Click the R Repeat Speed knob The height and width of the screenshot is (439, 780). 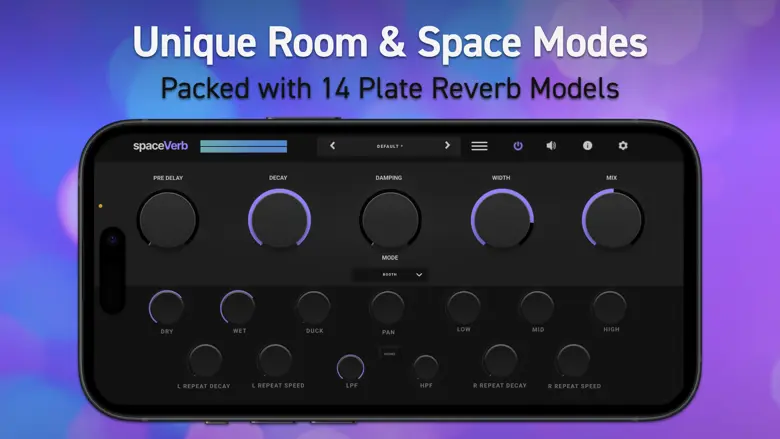[573, 361]
